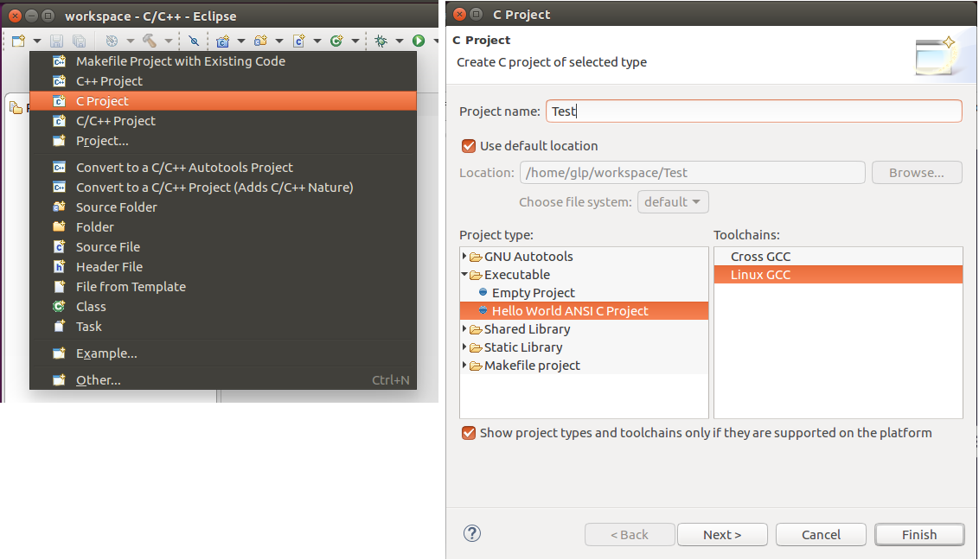Expand the Shared Library project type
Image resolution: width=979 pixels, height=560 pixels.
(464, 328)
